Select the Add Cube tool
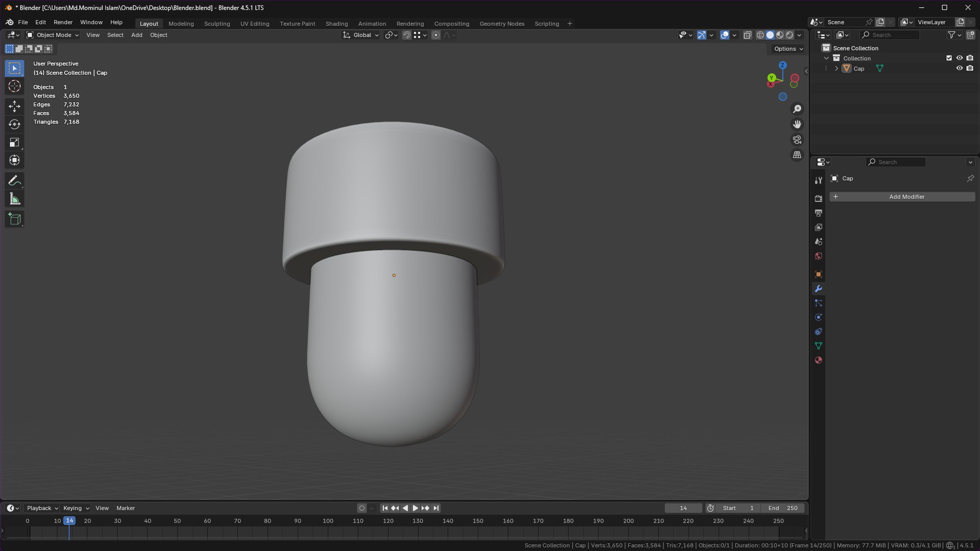 tap(14, 219)
